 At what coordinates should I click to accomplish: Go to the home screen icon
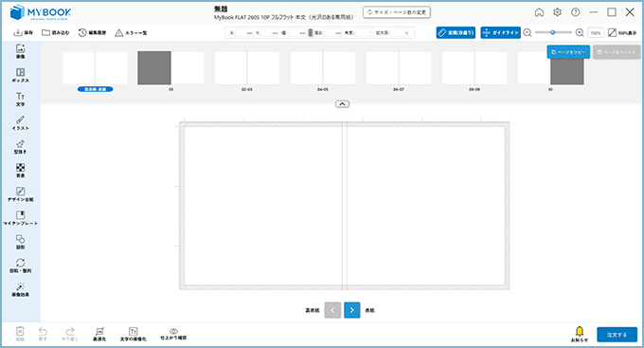tap(539, 12)
